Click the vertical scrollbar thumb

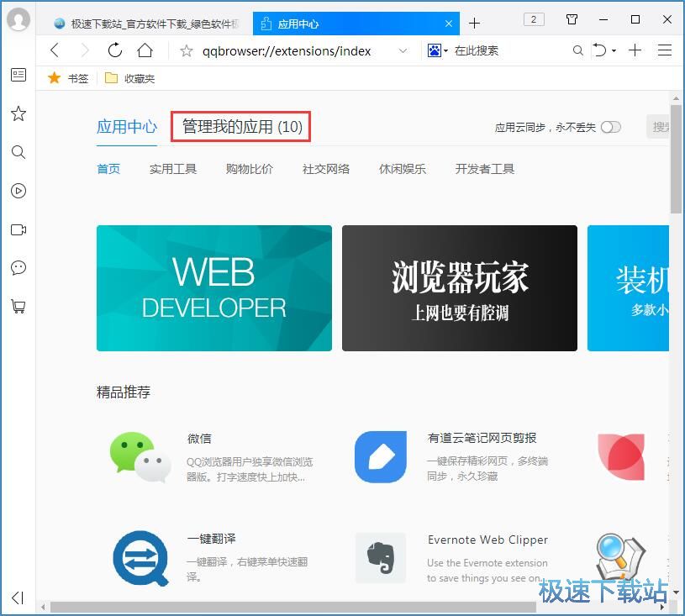pyautogui.click(x=676, y=160)
